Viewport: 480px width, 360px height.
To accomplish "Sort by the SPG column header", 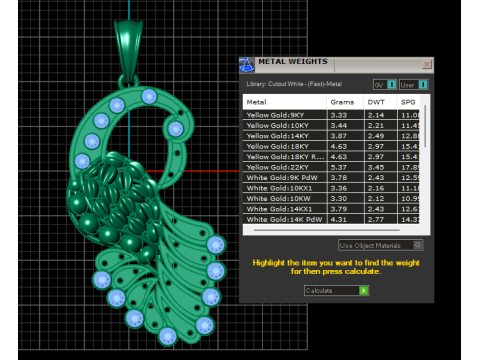I will pyautogui.click(x=408, y=102).
